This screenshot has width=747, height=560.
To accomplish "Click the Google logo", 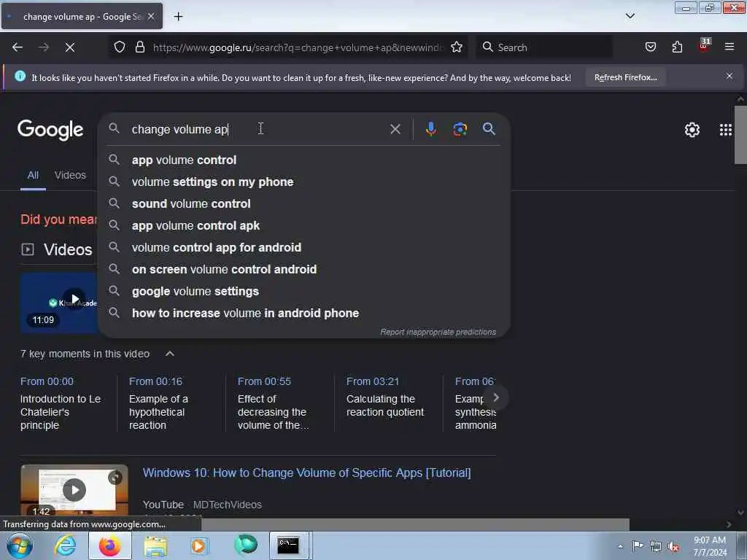I will pyautogui.click(x=50, y=130).
